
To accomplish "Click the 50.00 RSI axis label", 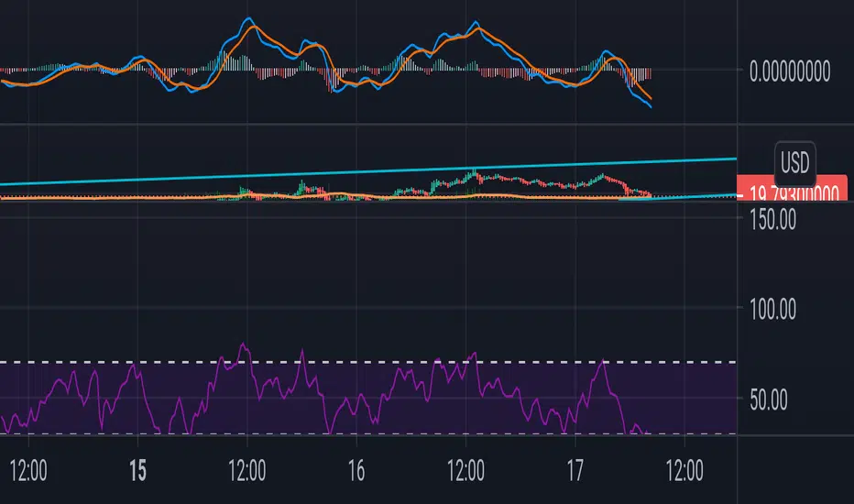I will pyautogui.click(x=769, y=400).
